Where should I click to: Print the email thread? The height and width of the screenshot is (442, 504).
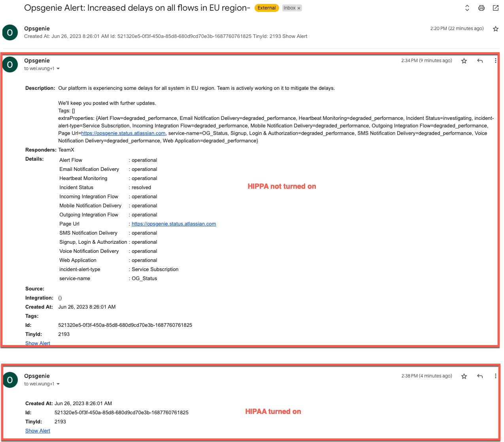[481, 8]
